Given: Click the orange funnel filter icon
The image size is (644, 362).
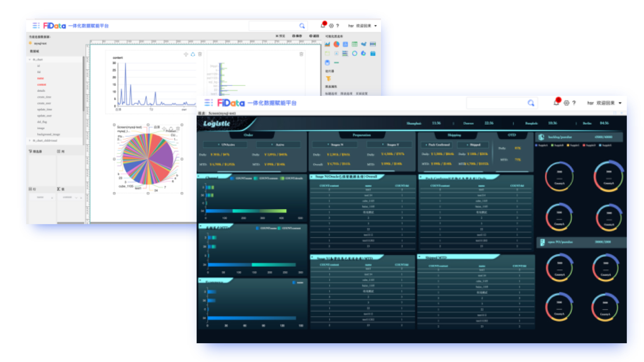Looking at the screenshot, I should click(328, 79).
